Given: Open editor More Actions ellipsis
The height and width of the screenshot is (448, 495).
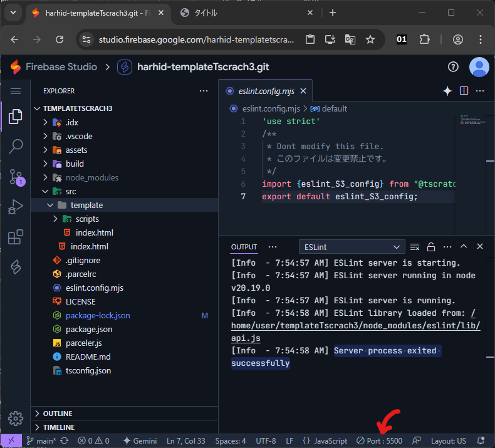Looking at the screenshot, I should tap(480, 91).
